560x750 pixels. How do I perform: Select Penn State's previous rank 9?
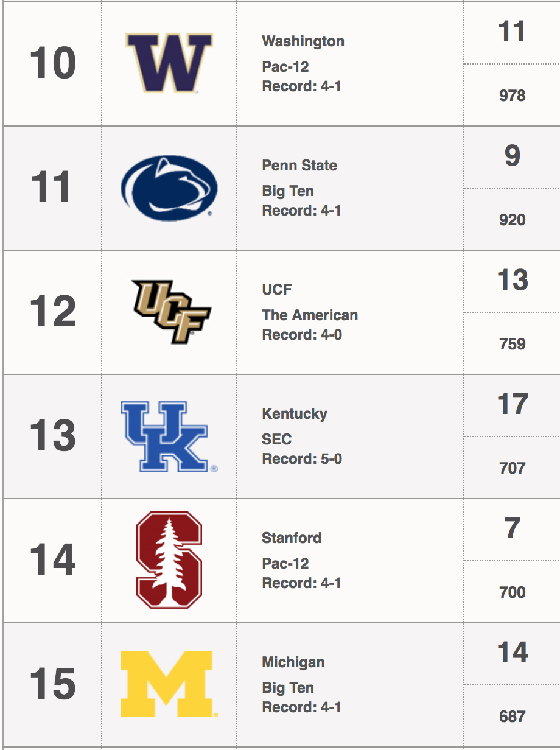[512, 156]
